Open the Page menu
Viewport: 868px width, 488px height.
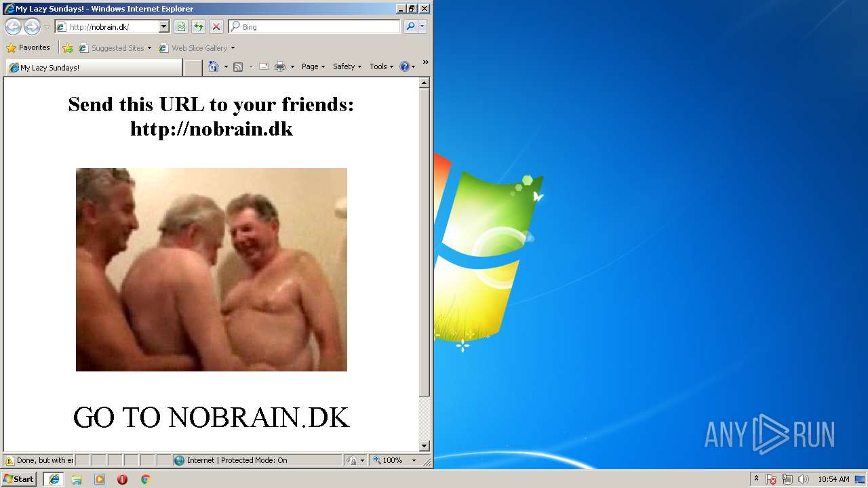[313, 66]
